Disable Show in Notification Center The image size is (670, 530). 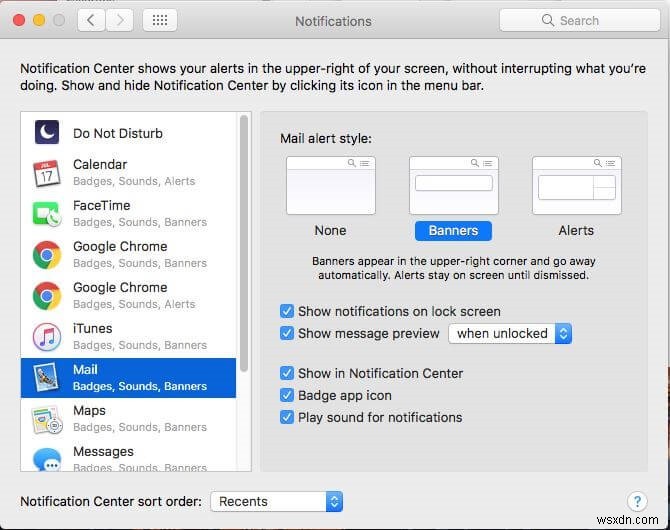pos(287,373)
